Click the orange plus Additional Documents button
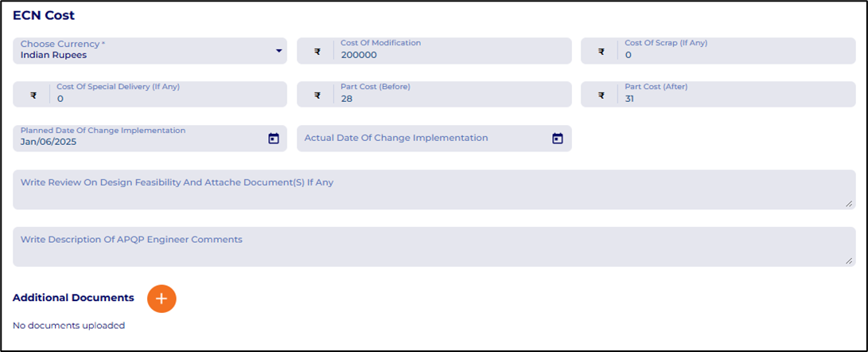868x352 pixels. [162, 298]
